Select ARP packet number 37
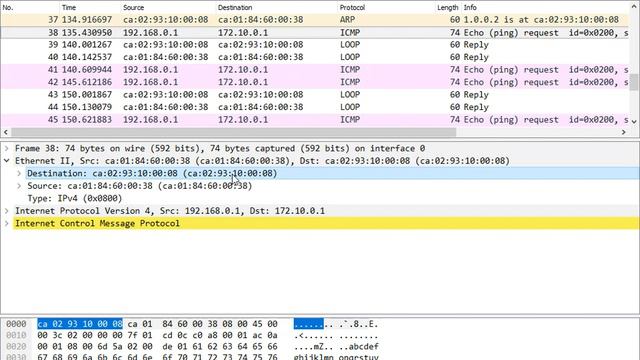This screenshot has height=360, width=640. click(314, 20)
